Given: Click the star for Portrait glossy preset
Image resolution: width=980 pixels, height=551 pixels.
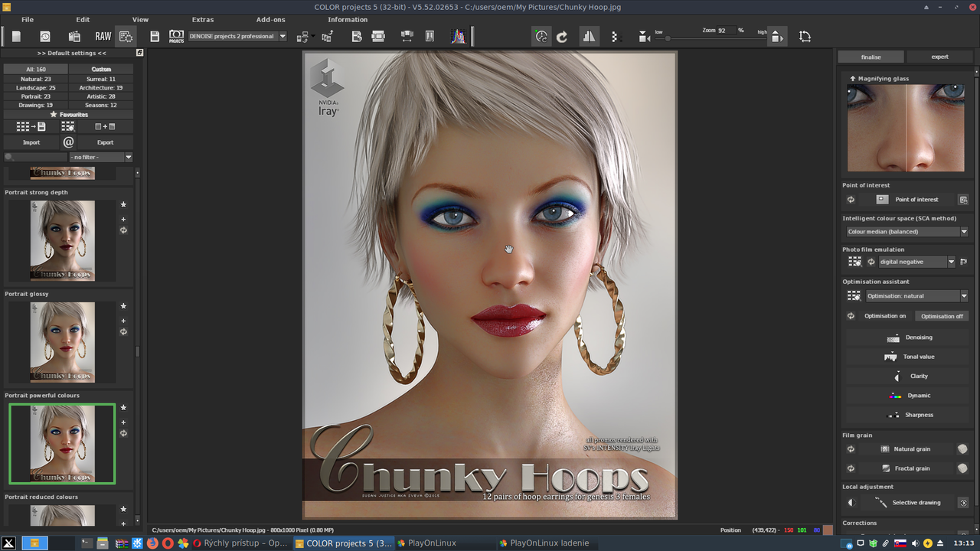Looking at the screenshot, I should (123, 306).
